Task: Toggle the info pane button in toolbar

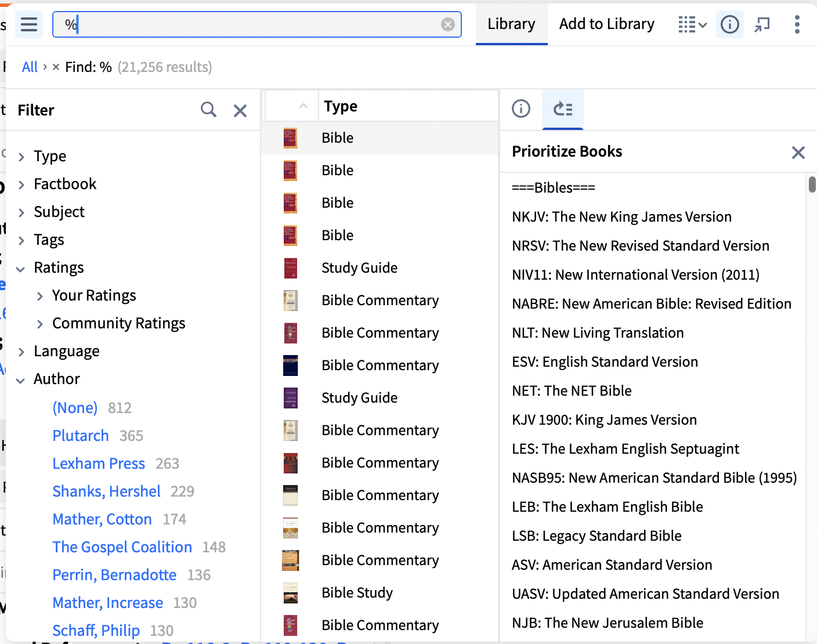Action: click(x=729, y=24)
